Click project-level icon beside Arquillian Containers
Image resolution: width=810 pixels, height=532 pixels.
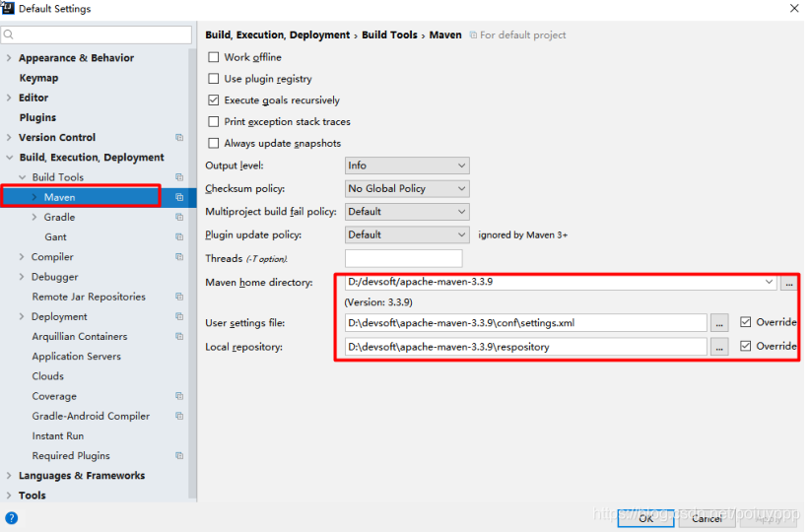point(179,336)
